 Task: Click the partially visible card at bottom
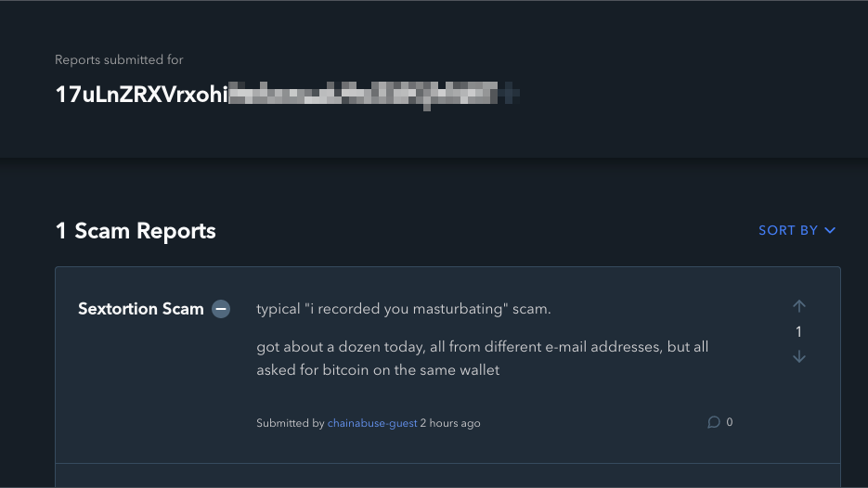pyautogui.click(x=447, y=476)
